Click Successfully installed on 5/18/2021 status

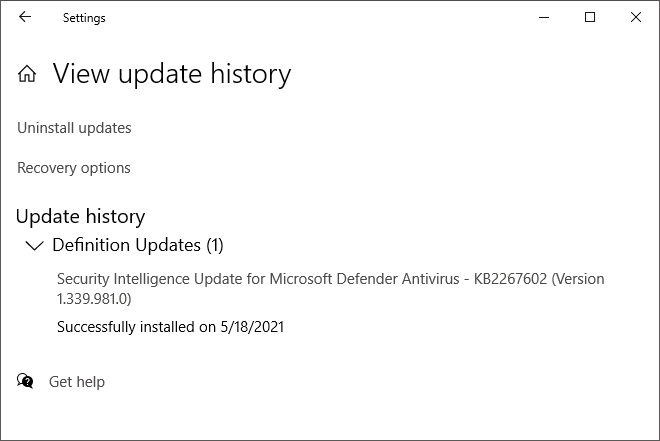pos(170,327)
